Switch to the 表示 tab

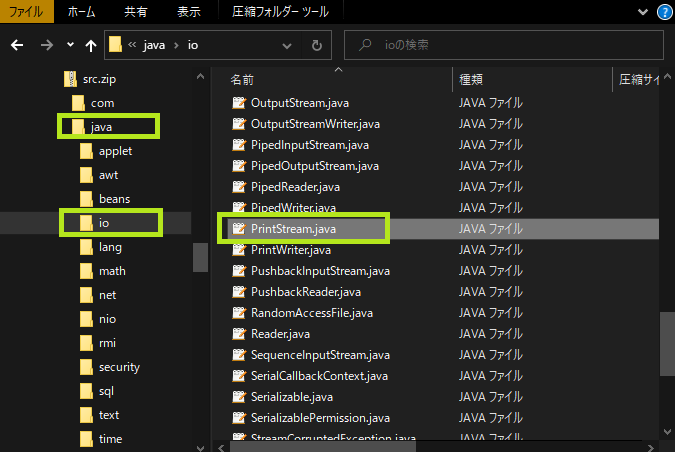[189, 12]
